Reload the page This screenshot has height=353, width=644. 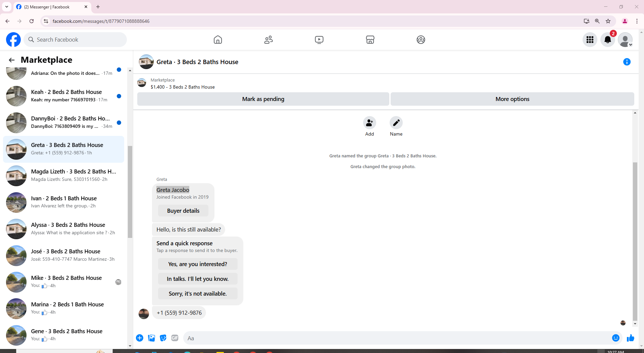pos(32,21)
